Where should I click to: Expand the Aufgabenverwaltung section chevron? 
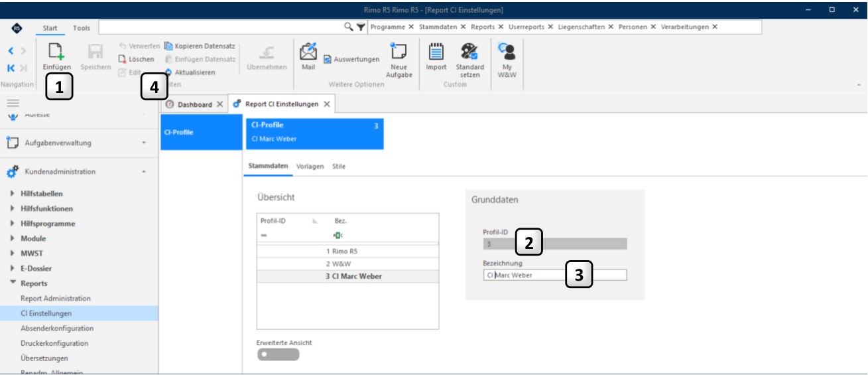(144, 143)
